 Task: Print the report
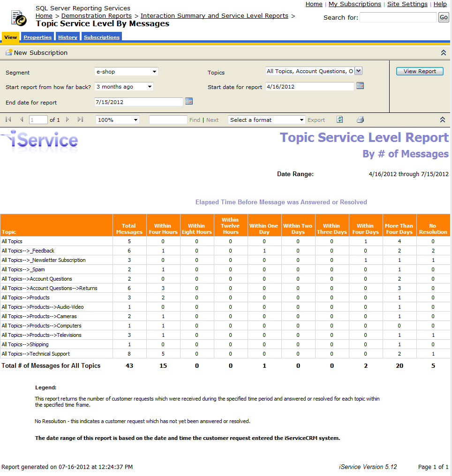360,119
